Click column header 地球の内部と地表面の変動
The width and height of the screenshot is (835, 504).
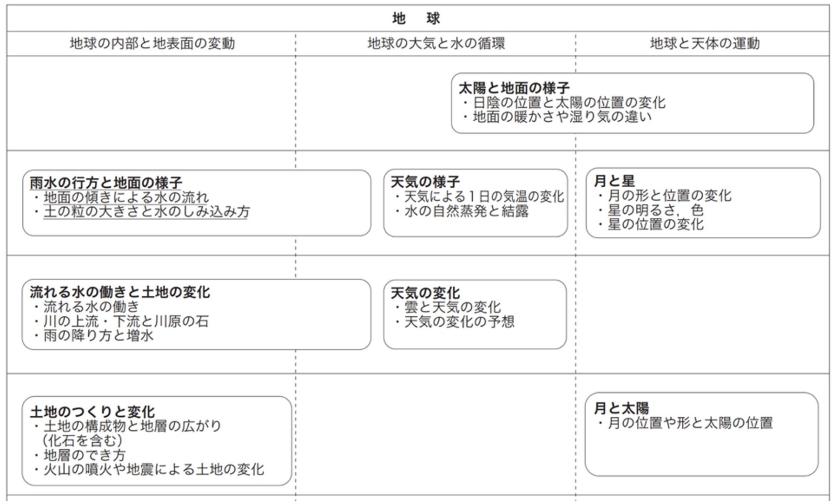(x=152, y=43)
